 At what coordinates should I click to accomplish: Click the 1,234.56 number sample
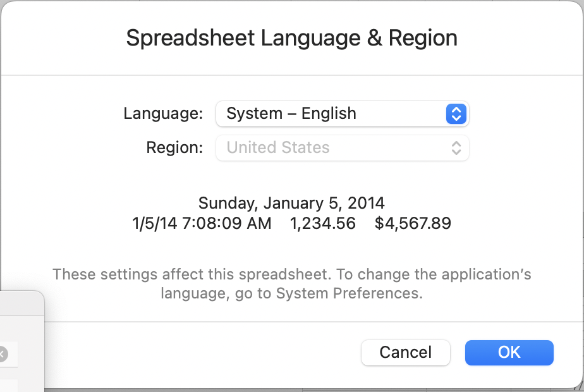point(322,223)
